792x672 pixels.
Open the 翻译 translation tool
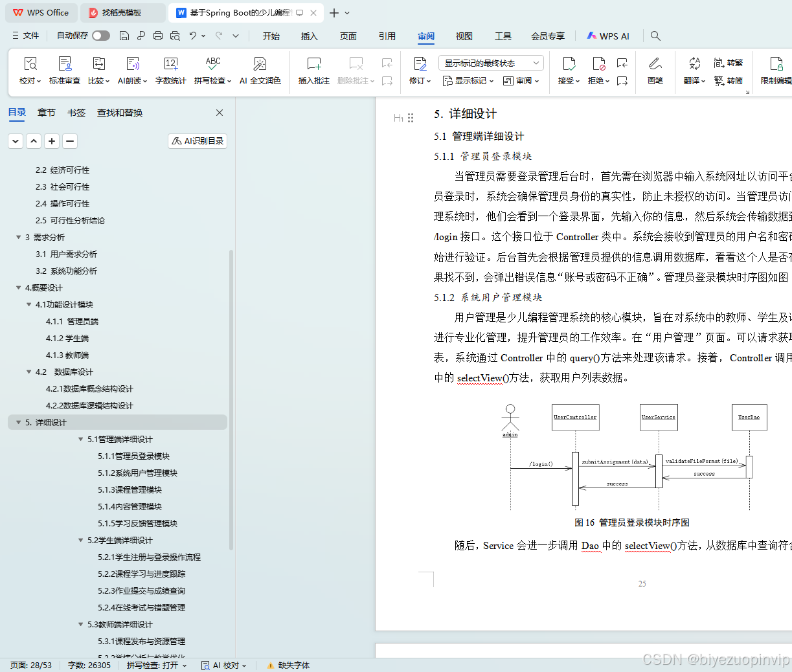coord(694,68)
